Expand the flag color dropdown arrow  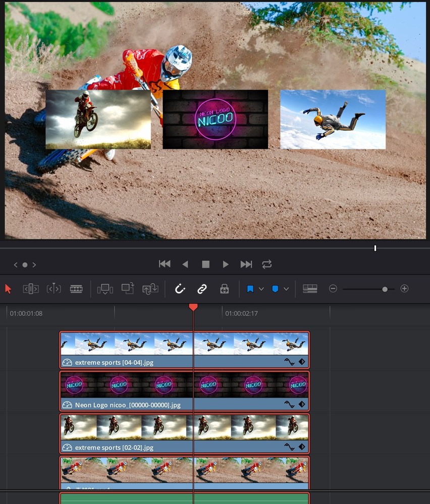click(x=261, y=289)
